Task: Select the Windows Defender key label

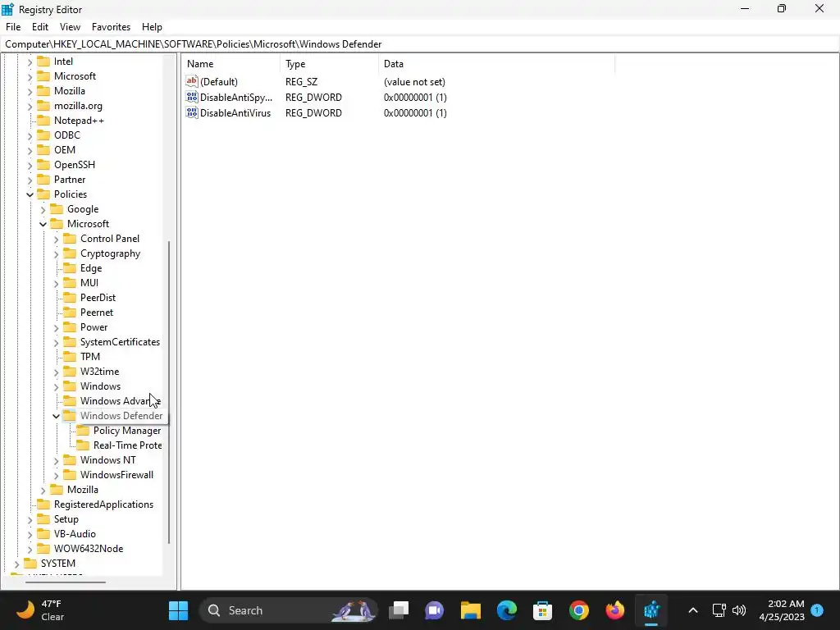Action: coord(121,416)
